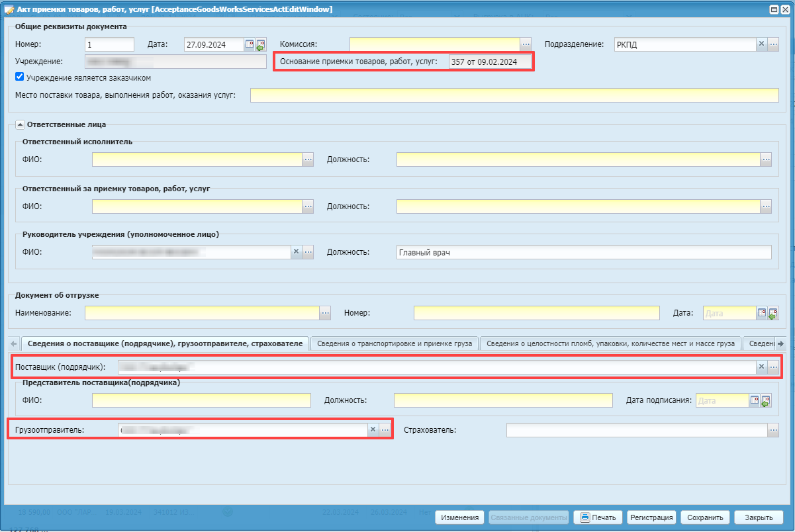Screen dimensions: 795x532
Task: Click the set-today icon beside top Дата field
Action: [260, 44]
